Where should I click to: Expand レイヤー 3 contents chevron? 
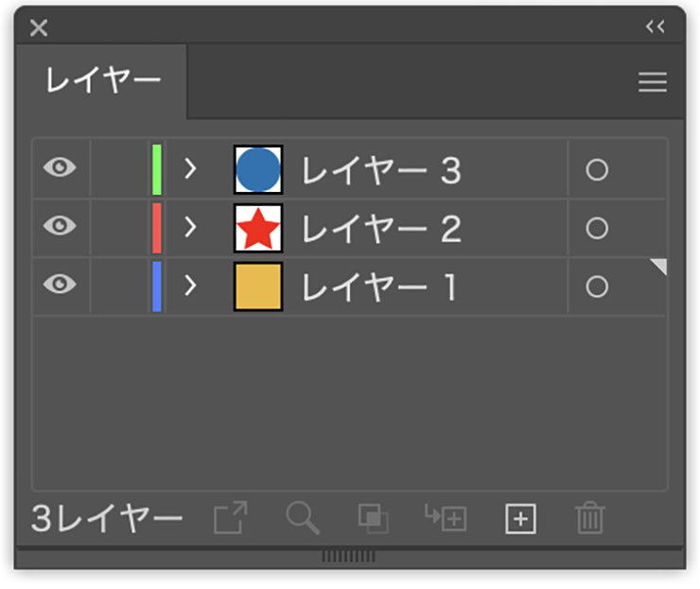click(x=190, y=169)
